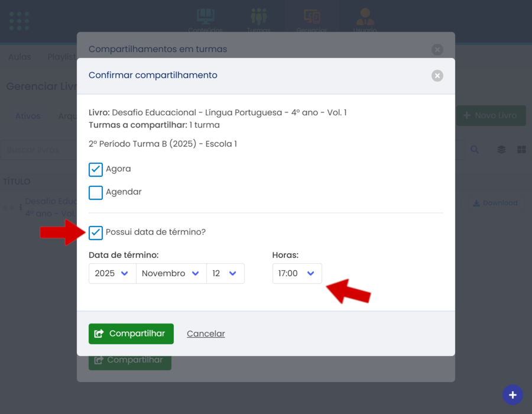Enable the Agendar checkbox

tap(96, 192)
